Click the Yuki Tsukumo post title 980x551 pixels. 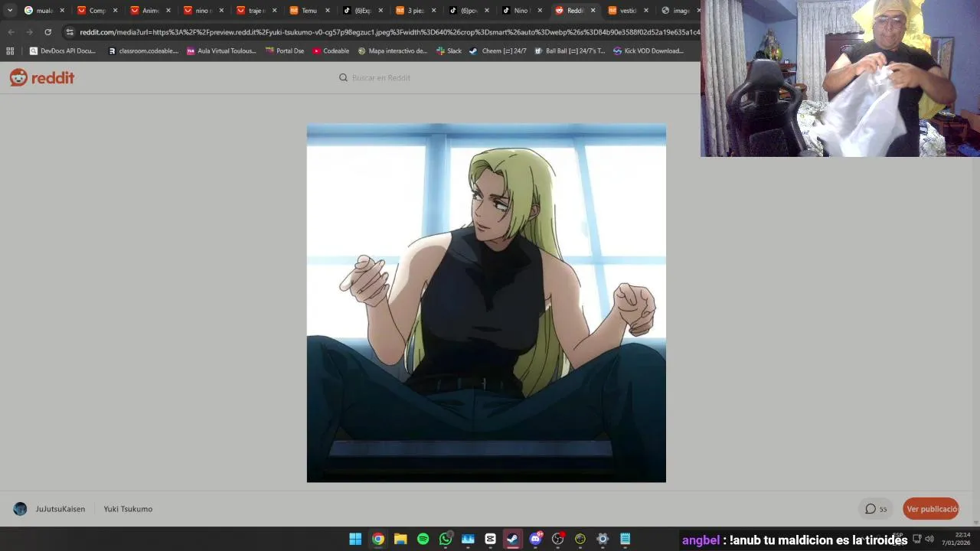pos(128,509)
